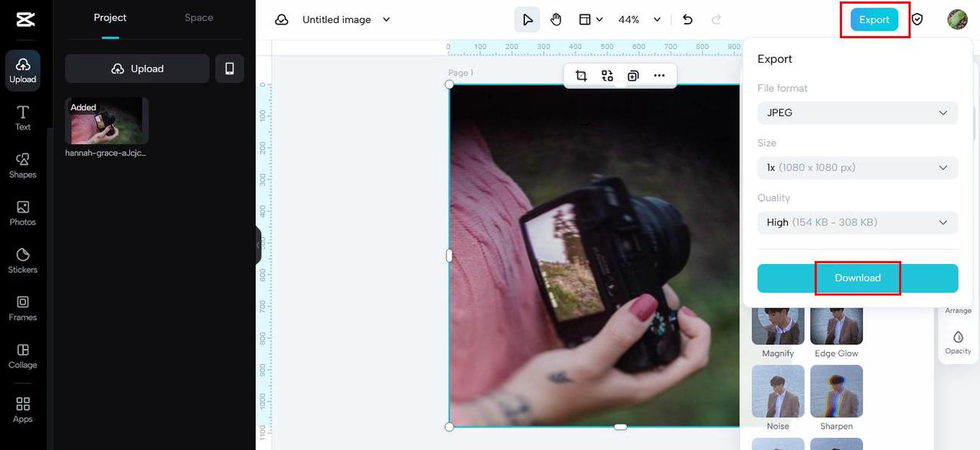Click the collapse side panel handle
This screenshot has width=980, height=450.
[259, 245]
